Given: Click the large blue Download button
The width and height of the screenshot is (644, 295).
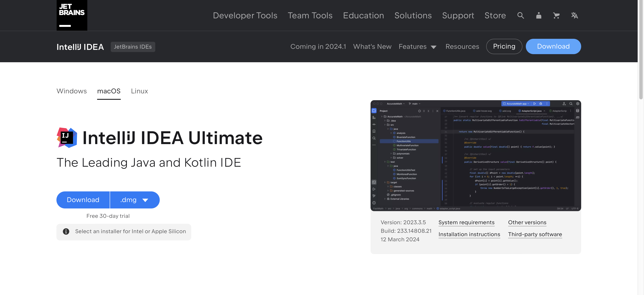Looking at the screenshot, I should click(83, 200).
